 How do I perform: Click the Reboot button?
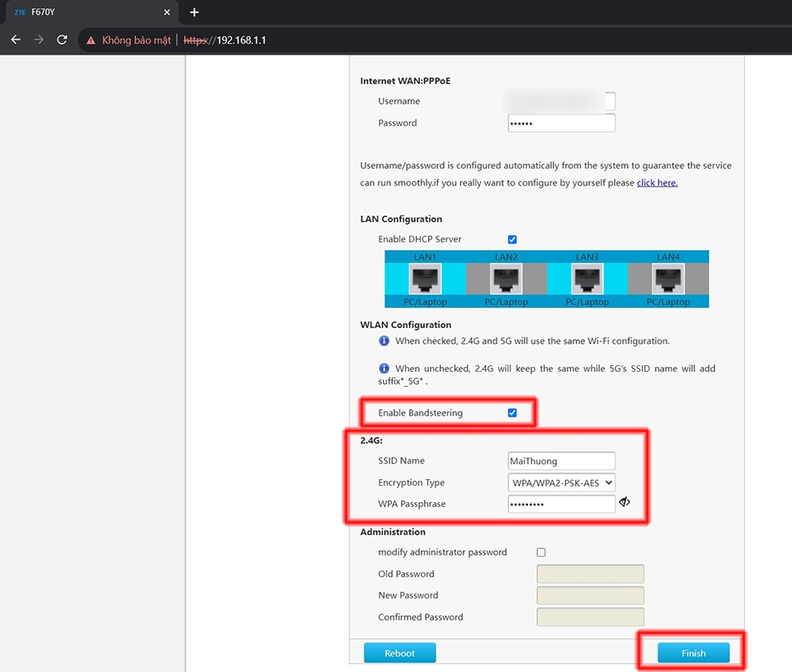pos(399,653)
